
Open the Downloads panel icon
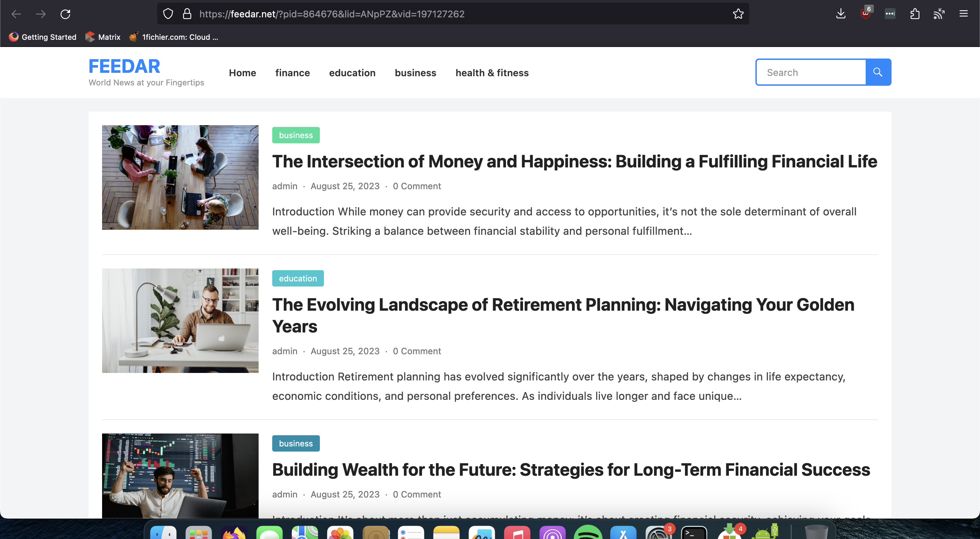[x=841, y=14]
